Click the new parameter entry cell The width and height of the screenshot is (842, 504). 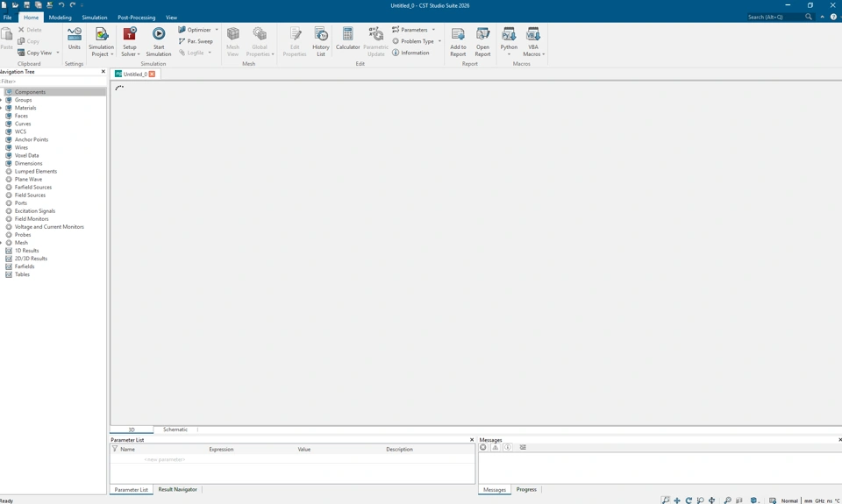tap(164, 459)
